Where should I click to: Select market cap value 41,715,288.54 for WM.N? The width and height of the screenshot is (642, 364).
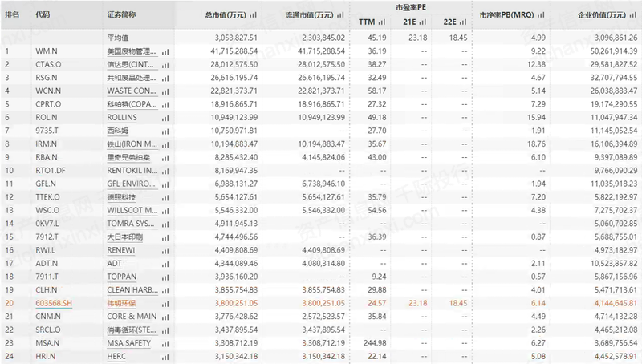pyautogui.click(x=234, y=51)
